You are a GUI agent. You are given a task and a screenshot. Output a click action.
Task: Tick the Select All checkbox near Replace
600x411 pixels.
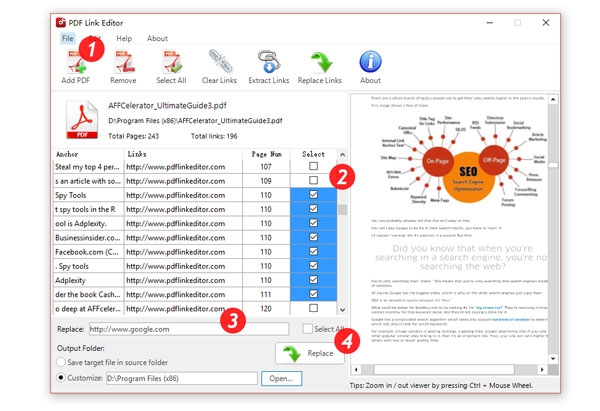(x=308, y=329)
